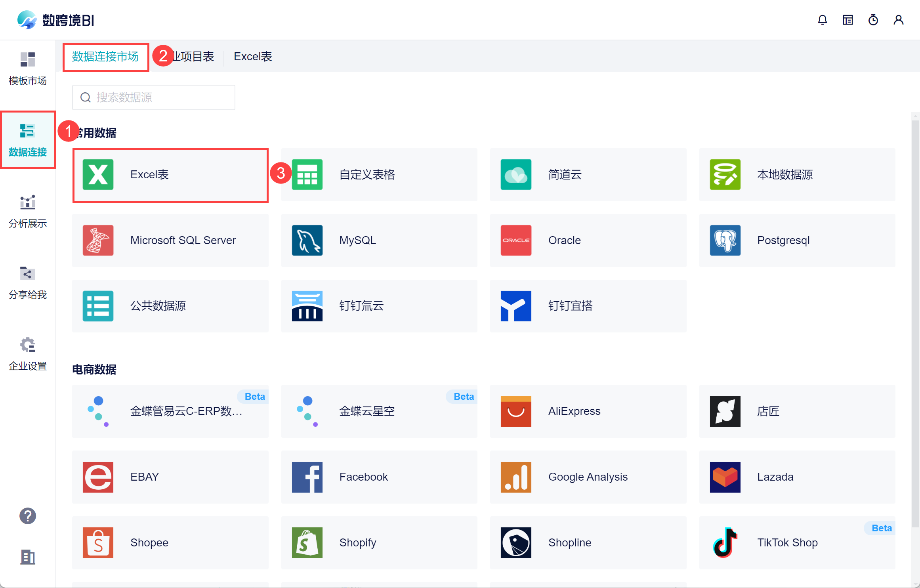920x588 pixels.
Task: Click the MySQL dolphin icon
Action: 307,241
